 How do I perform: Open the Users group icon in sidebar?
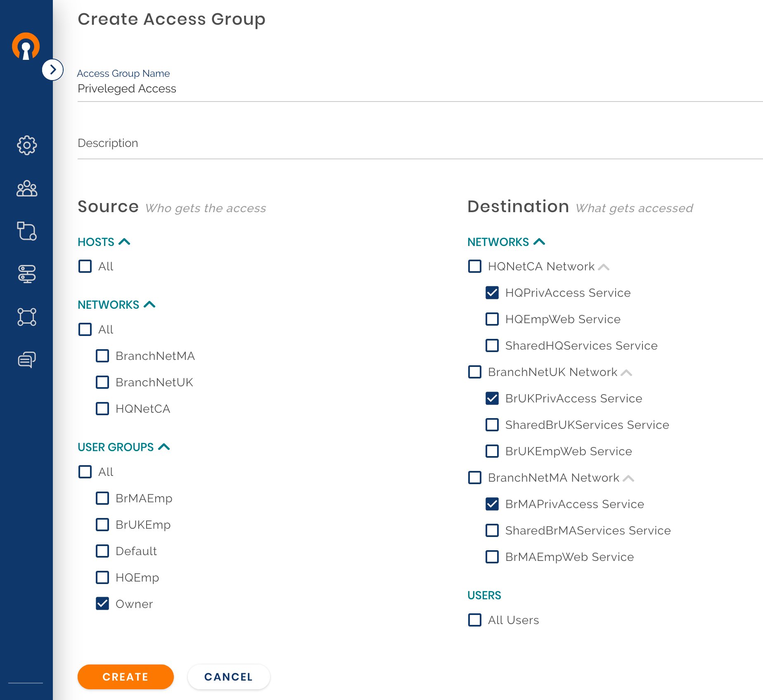point(27,189)
